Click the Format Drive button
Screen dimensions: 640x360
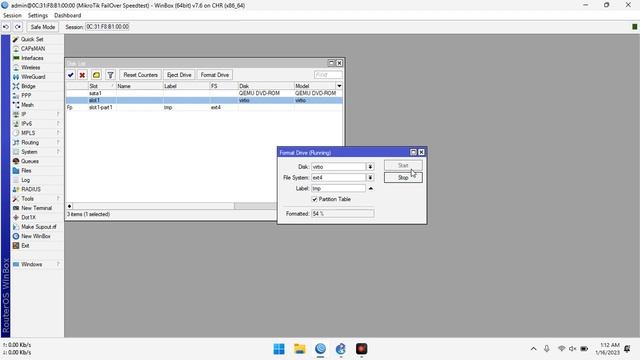[x=215, y=75]
